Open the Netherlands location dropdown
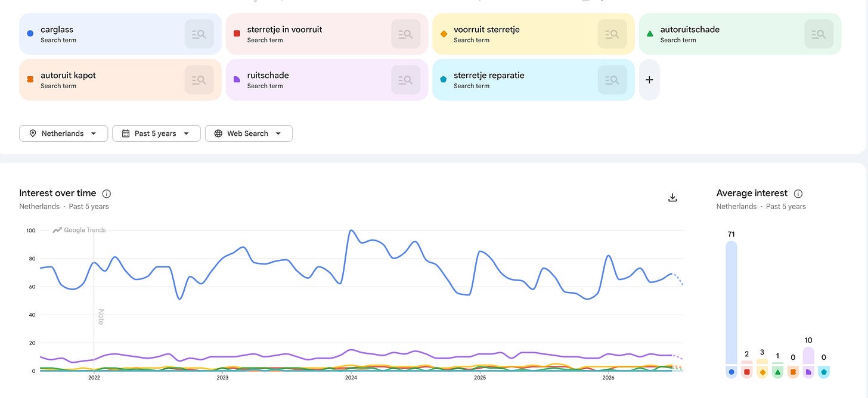Screen dimensions: 868x398 coord(64,133)
